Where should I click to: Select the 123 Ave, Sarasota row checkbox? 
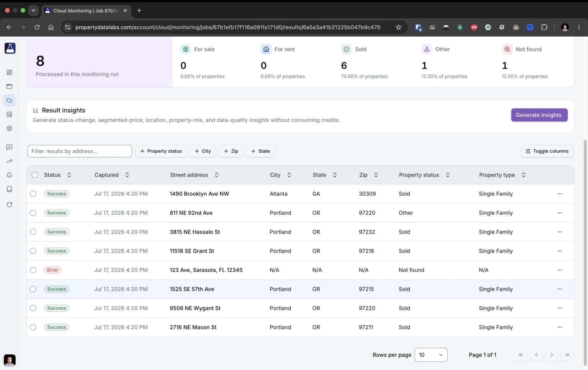33,270
